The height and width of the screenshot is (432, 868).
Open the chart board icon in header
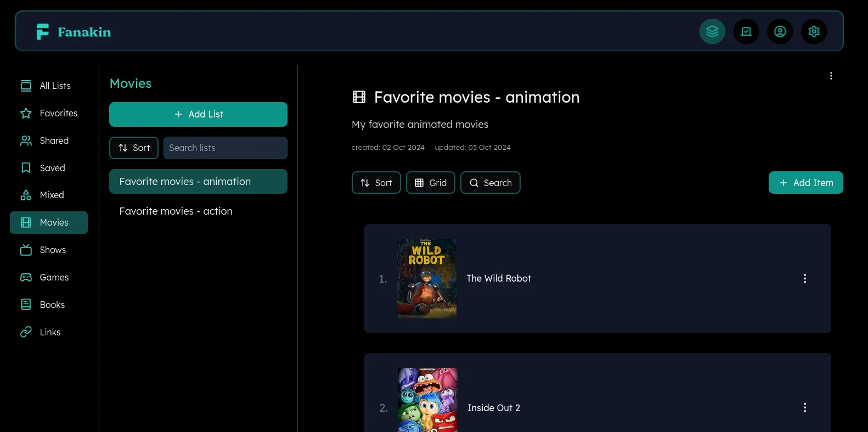point(746,31)
